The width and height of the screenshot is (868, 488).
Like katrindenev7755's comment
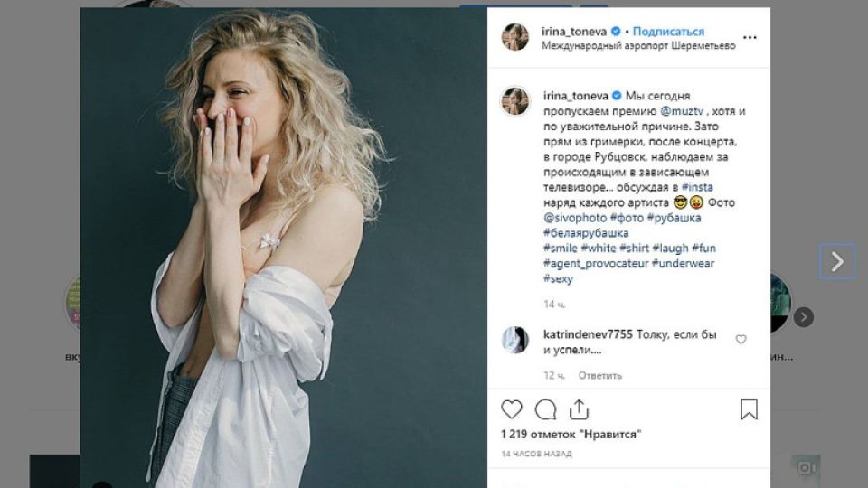click(x=741, y=340)
